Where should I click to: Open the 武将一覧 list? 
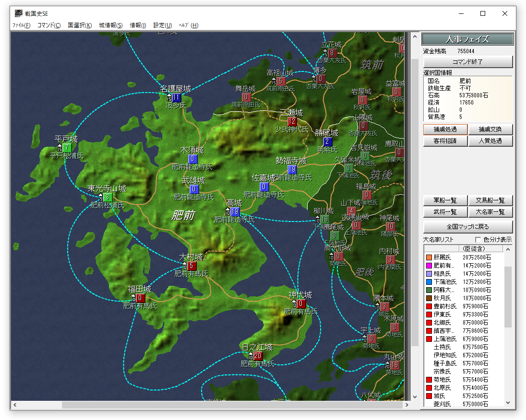[x=445, y=212]
